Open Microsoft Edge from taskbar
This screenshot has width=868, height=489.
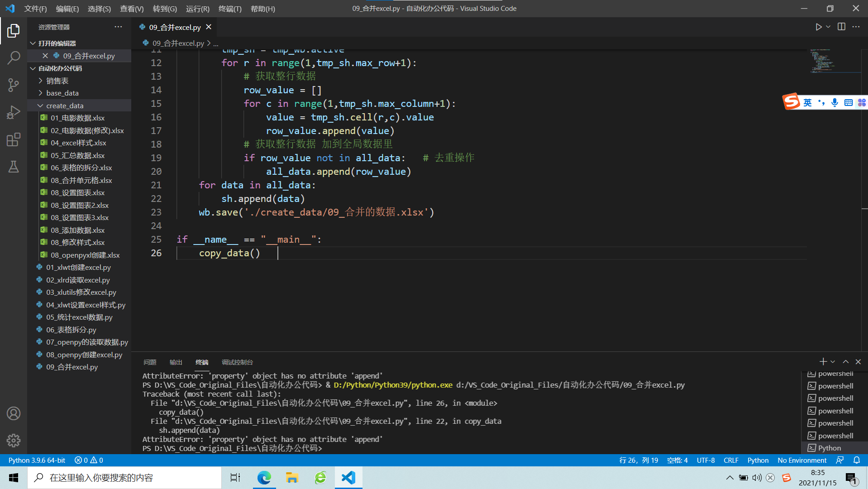(x=264, y=478)
